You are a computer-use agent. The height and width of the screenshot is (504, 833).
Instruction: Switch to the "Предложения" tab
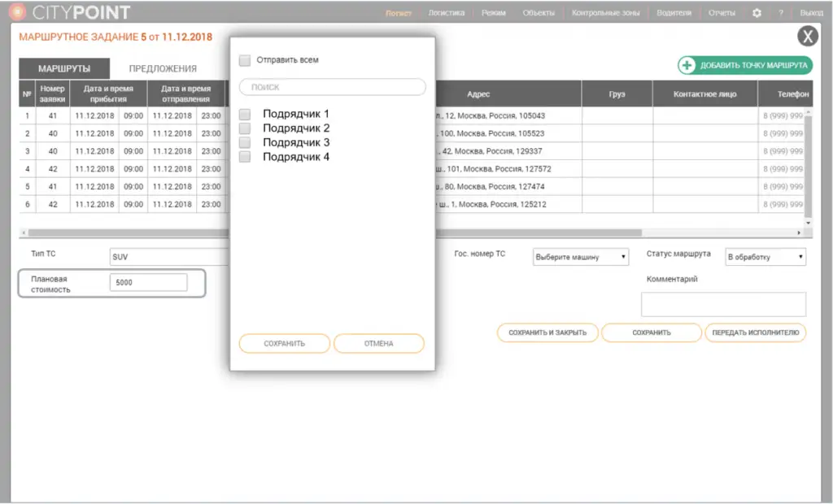click(x=163, y=69)
